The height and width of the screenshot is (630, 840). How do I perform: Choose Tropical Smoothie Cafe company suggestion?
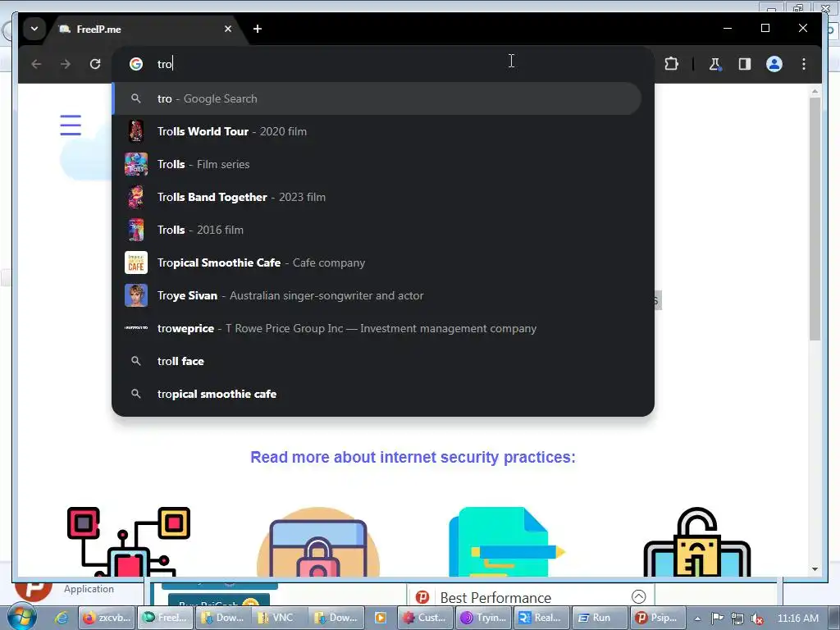coord(377,263)
